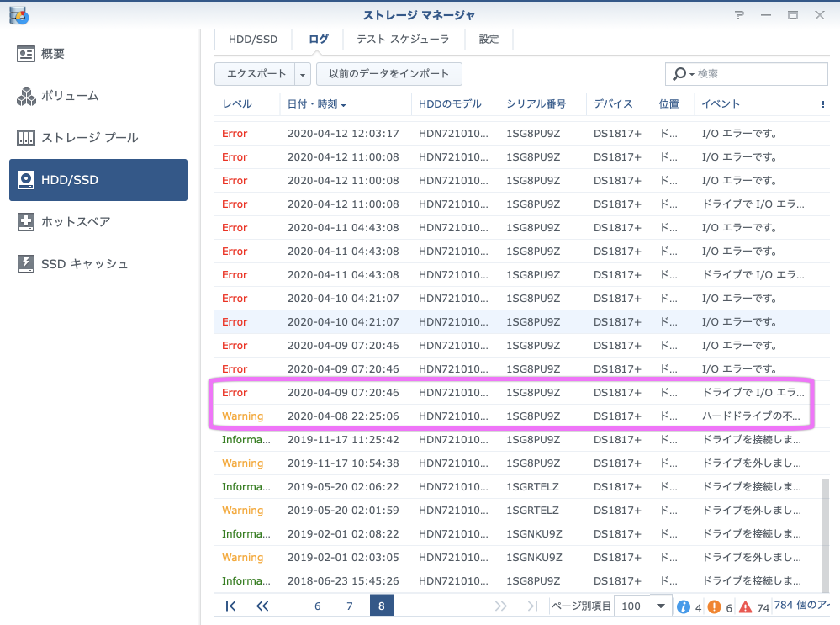Click the red error triangle icon
The height and width of the screenshot is (625, 840).
[x=744, y=606]
